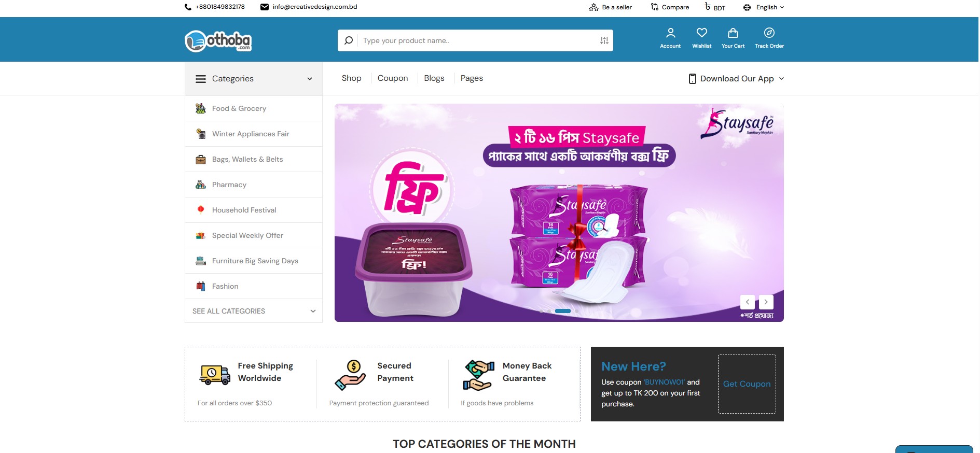Viewport: 980px width, 453px height.
Task: Open Furniture Big Saving Days category
Action: 254,261
